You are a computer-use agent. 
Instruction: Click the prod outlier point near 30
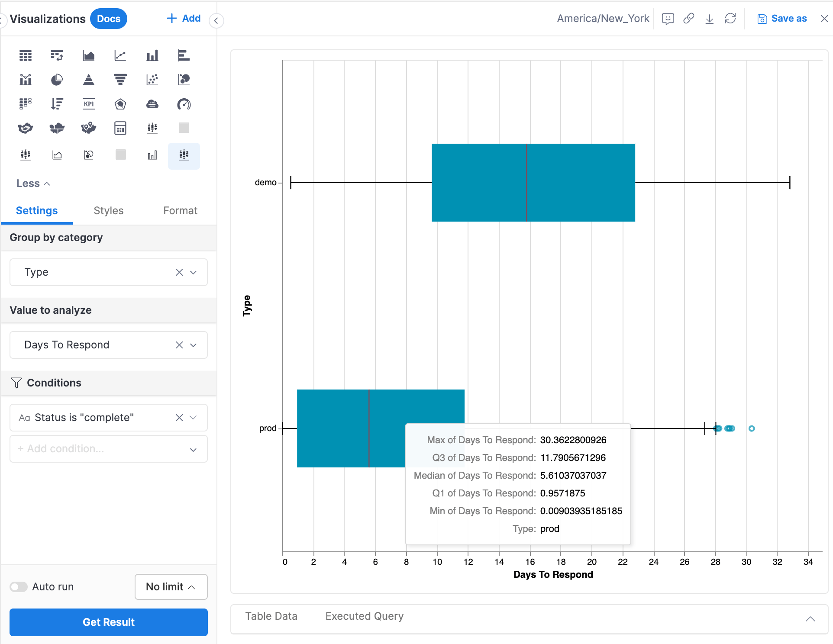point(752,428)
